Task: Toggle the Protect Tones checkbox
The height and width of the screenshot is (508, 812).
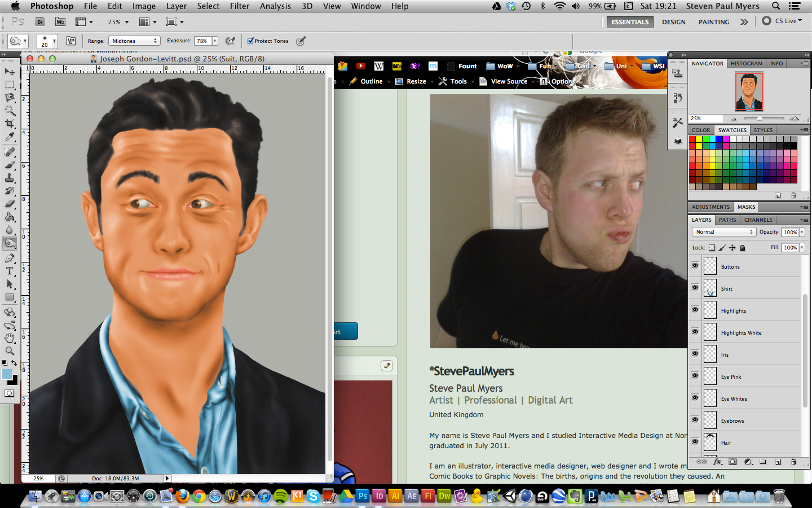Action: click(x=250, y=41)
